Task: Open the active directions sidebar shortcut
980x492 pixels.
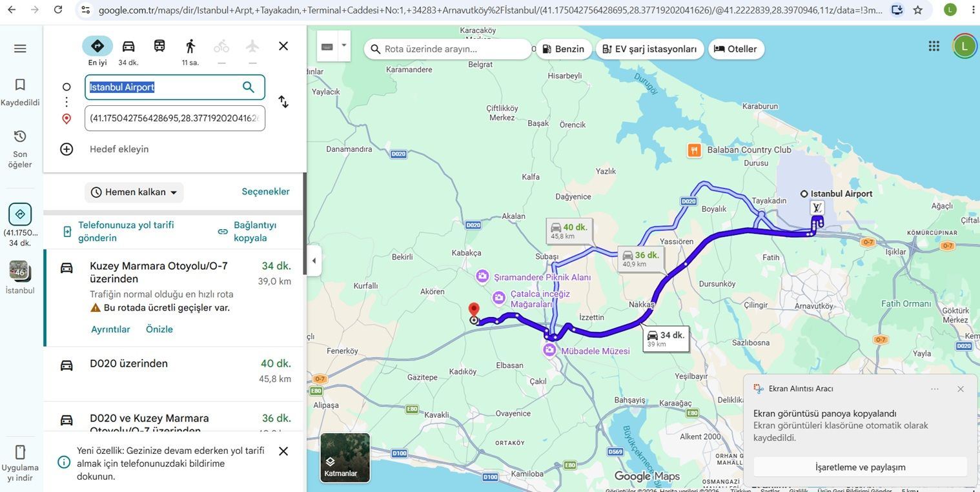Action: [x=20, y=214]
